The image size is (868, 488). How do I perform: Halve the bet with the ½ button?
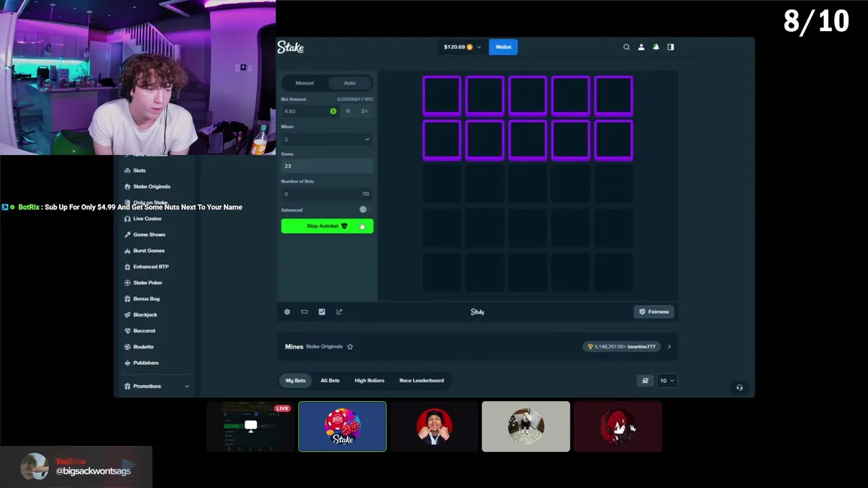point(348,111)
